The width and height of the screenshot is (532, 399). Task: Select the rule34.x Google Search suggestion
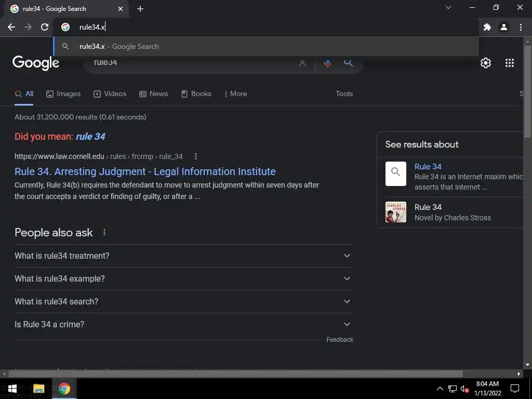(267, 46)
